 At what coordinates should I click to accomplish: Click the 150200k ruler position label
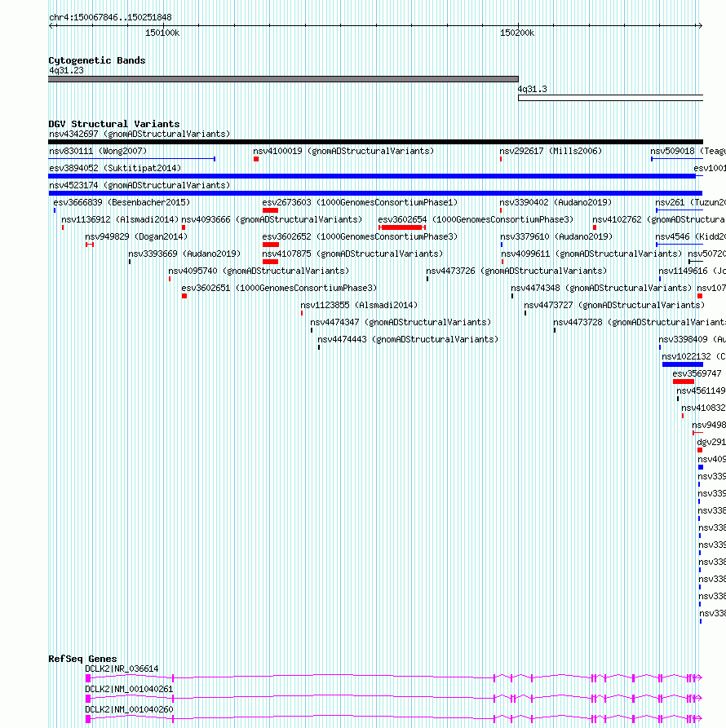point(517,33)
